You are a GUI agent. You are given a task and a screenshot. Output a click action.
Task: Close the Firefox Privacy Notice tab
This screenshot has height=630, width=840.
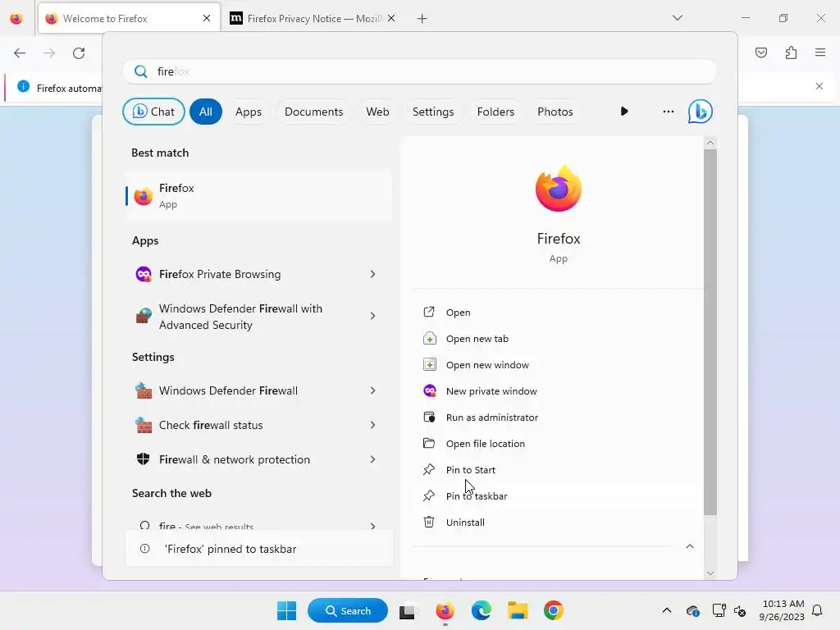pyautogui.click(x=391, y=18)
